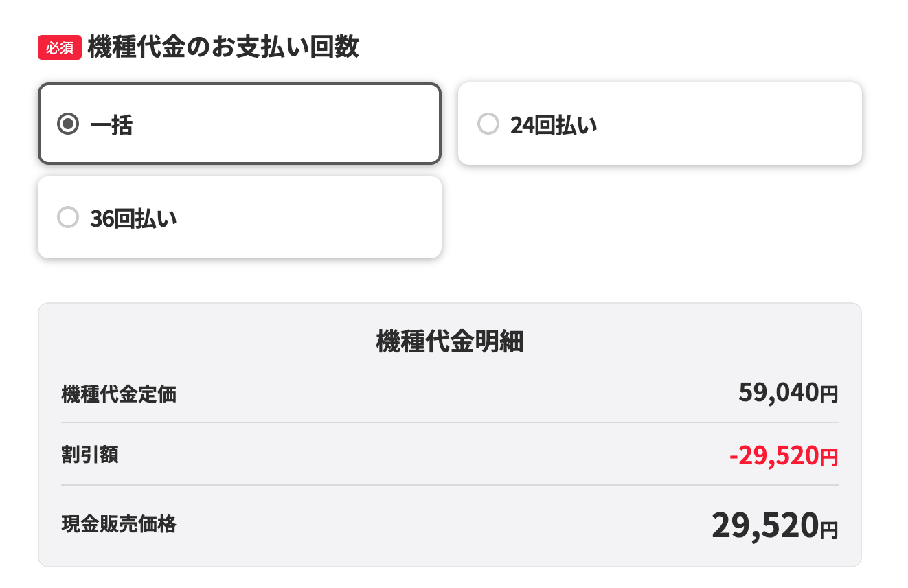Image resolution: width=908 pixels, height=588 pixels.
Task: Click the 機種代金明細 panel title
Action: tap(450, 341)
